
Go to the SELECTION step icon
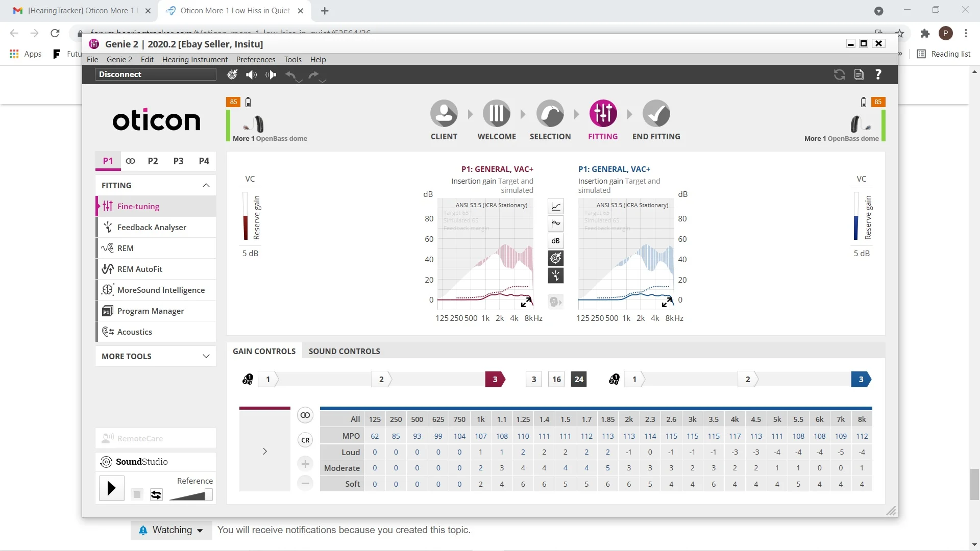(550, 113)
